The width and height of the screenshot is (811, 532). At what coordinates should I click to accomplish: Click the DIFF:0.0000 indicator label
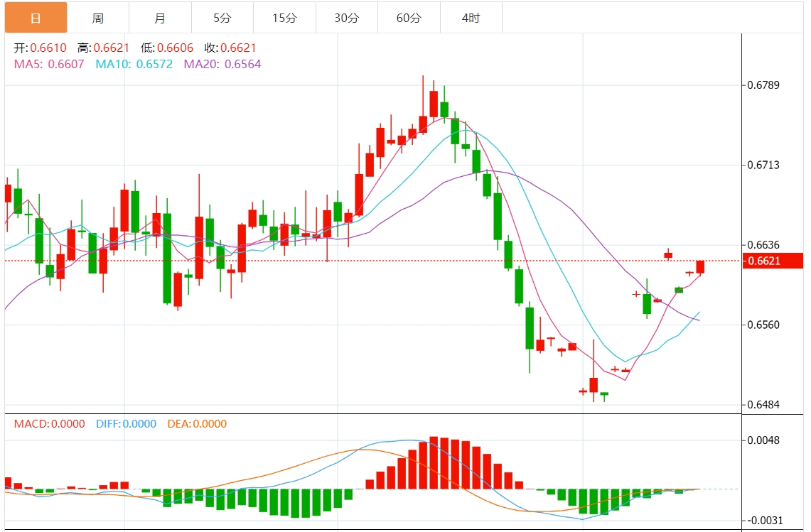tap(127, 424)
